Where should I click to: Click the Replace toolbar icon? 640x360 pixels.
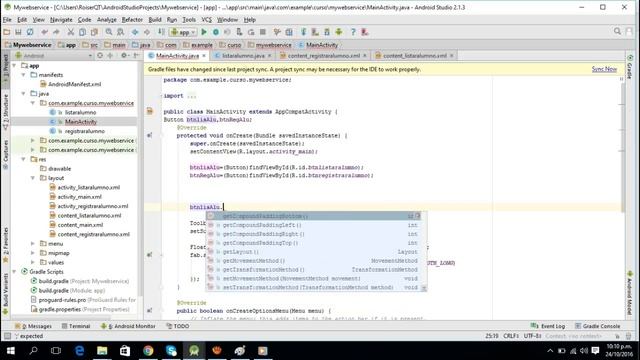(121, 32)
